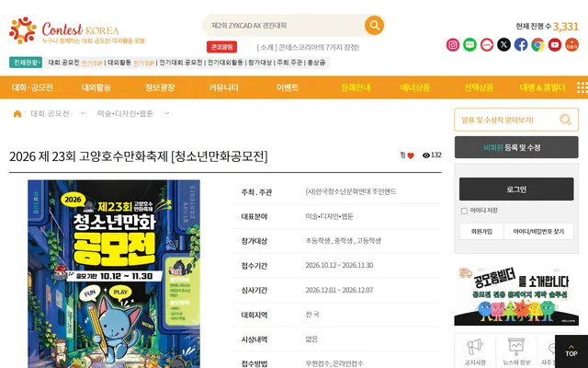Click the 로그인 button

[x=516, y=189]
